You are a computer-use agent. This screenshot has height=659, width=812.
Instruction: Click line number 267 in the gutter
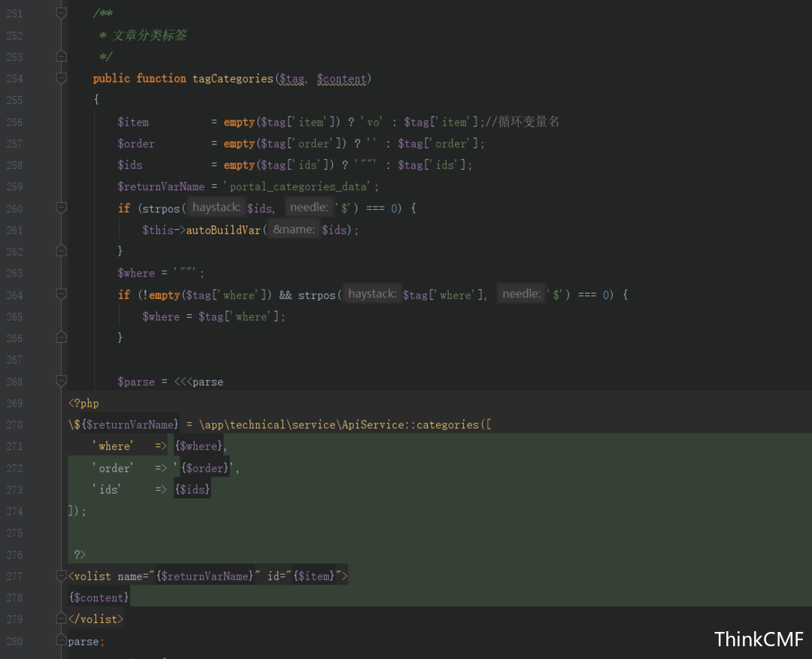tap(14, 360)
